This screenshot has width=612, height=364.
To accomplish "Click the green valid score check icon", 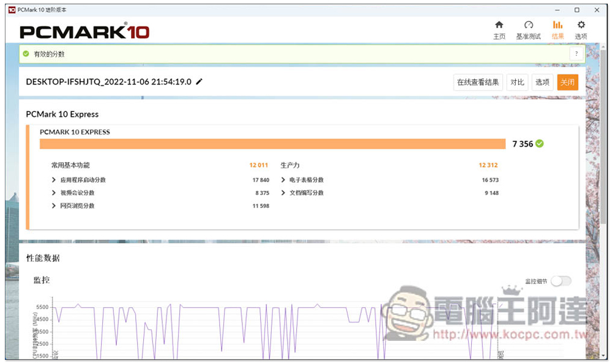I will tap(26, 54).
